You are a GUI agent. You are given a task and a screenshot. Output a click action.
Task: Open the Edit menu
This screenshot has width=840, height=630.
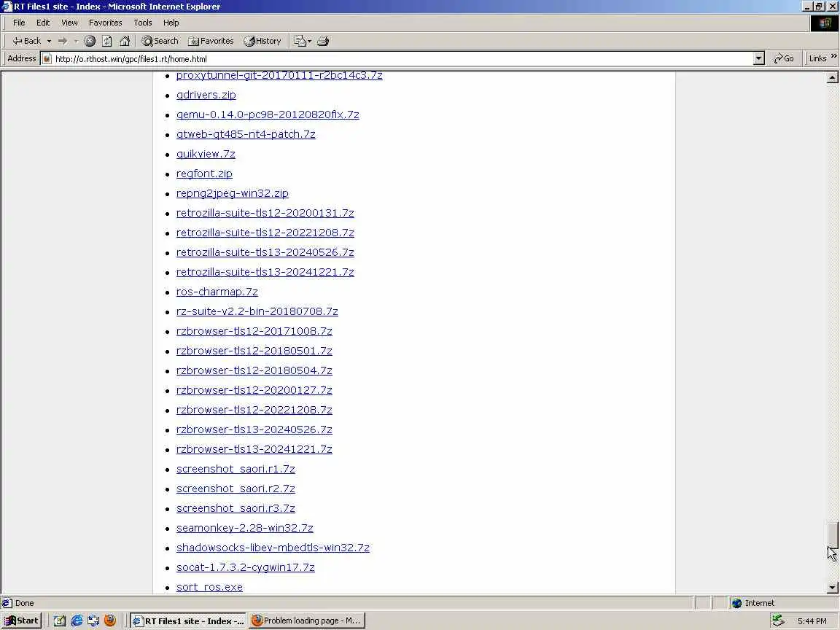pyautogui.click(x=43, y=23)
